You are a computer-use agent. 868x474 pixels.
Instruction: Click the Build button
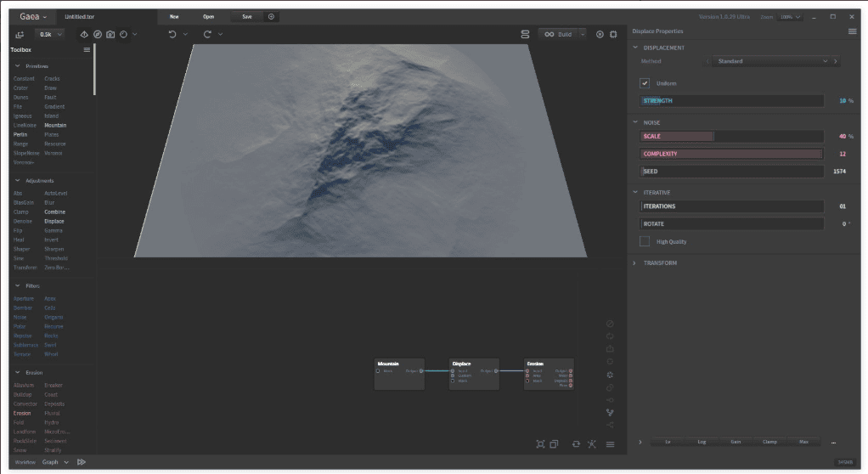click(559, 34)
